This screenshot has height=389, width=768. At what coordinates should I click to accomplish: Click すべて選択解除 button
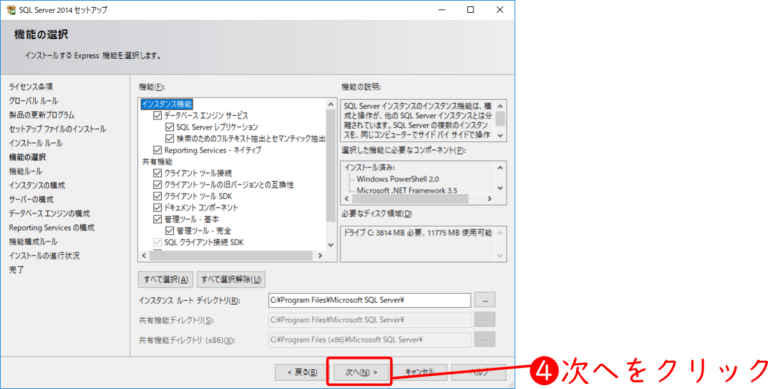point(231,280)
